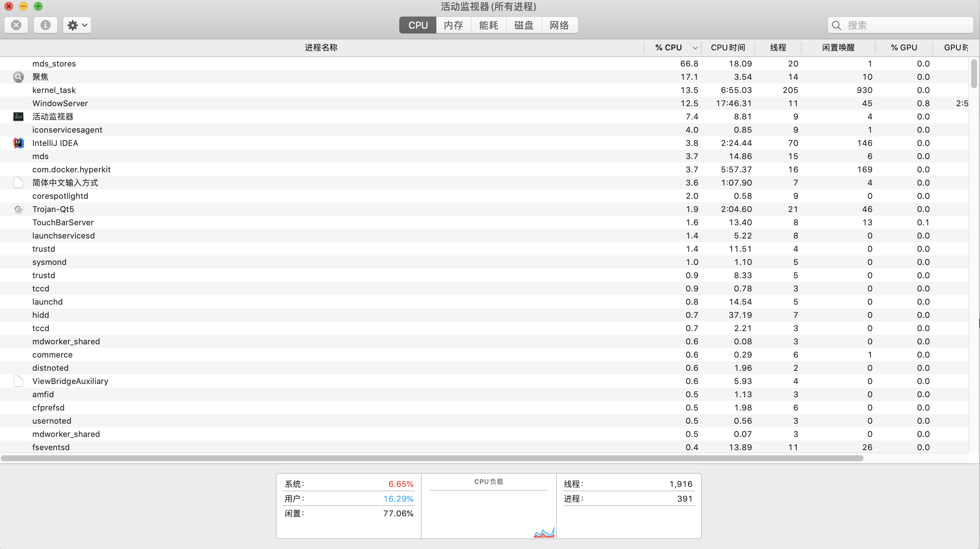Open process info with the i icon
Image resolution: width=980 pixels, height=549 pixels.
pyautogui.click(x=45, y=25)
